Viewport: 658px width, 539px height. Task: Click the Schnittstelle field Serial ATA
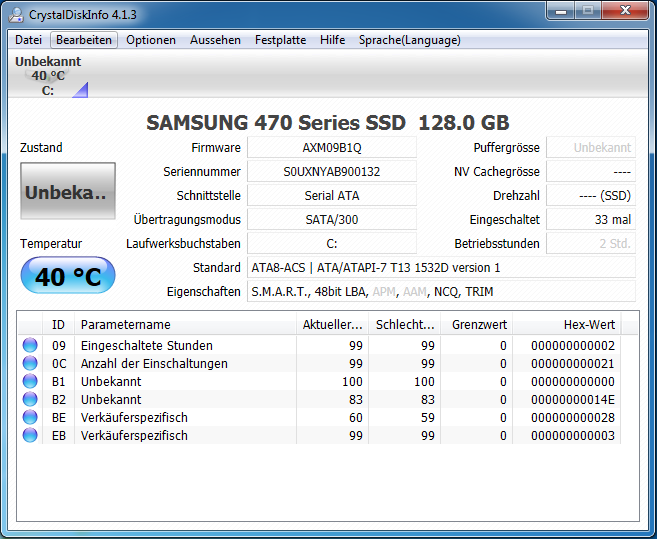pyautogui.click(x=332, y=196)
